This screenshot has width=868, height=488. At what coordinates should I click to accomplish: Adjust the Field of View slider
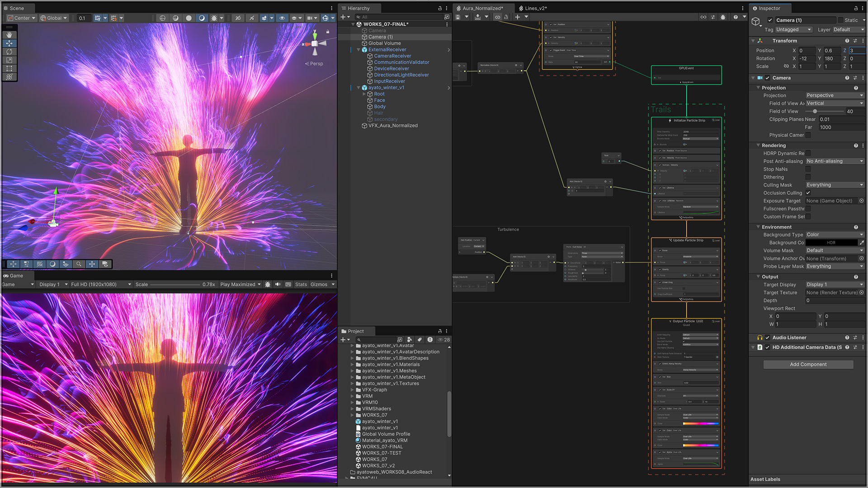(x=815, y=111)
